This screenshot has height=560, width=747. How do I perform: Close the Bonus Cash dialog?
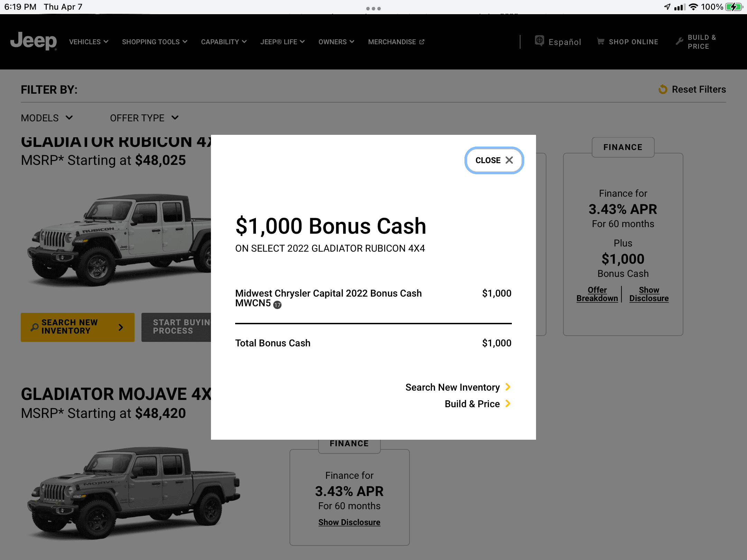tap(494, 160)
